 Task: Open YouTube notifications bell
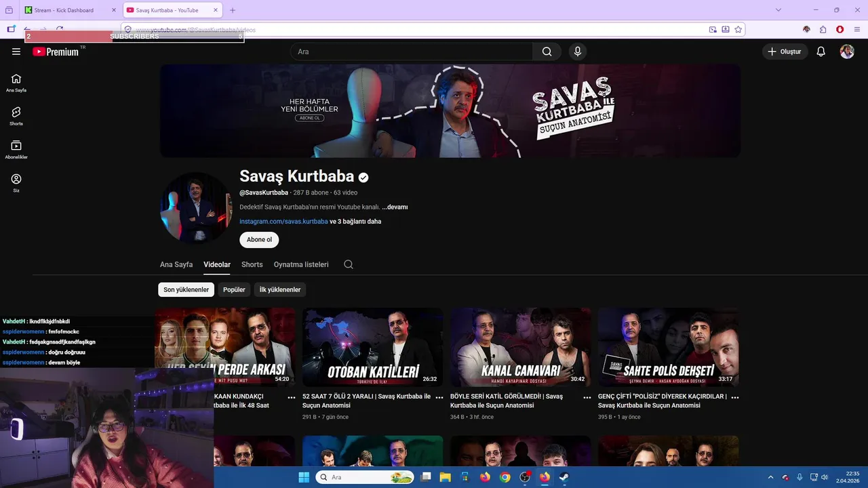821,52
